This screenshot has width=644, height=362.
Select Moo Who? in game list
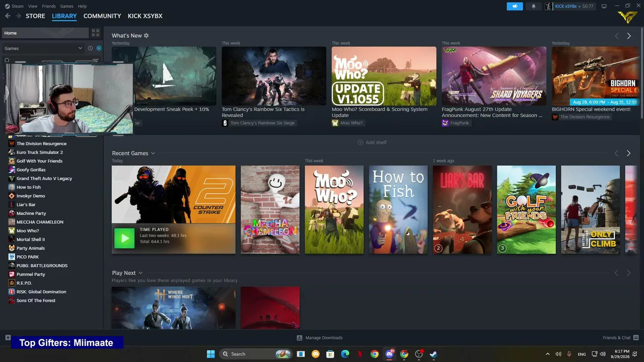(x=28, y=231)
